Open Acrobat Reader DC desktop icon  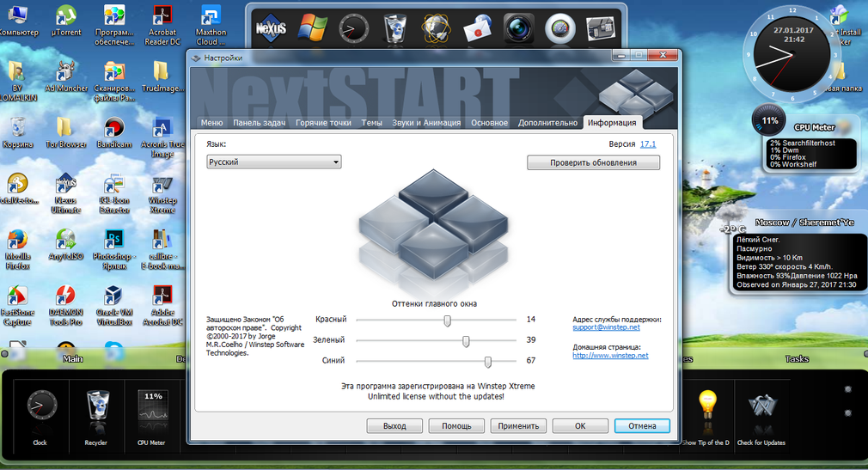[162, 26]
